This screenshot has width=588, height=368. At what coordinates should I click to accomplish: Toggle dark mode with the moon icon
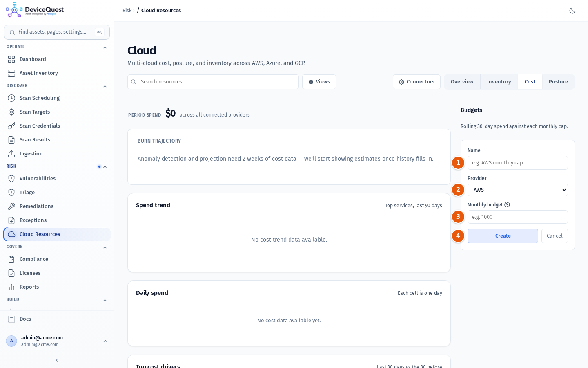(572, 11)
